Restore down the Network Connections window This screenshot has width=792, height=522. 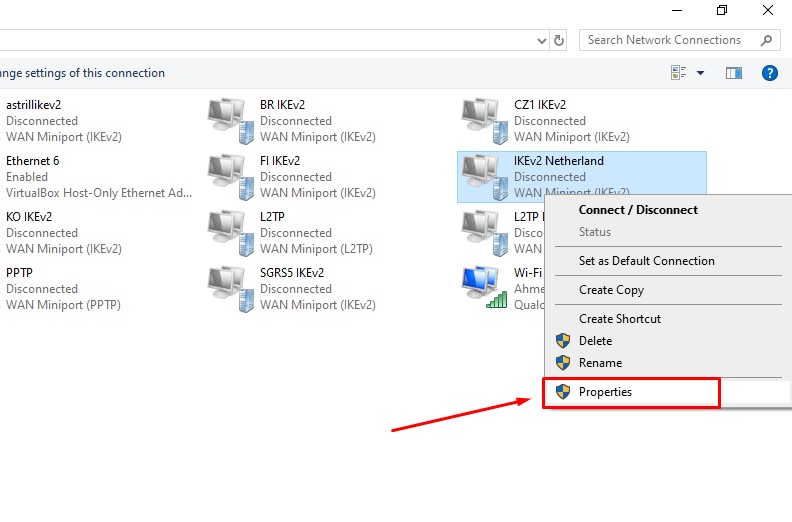click(722, 10)
